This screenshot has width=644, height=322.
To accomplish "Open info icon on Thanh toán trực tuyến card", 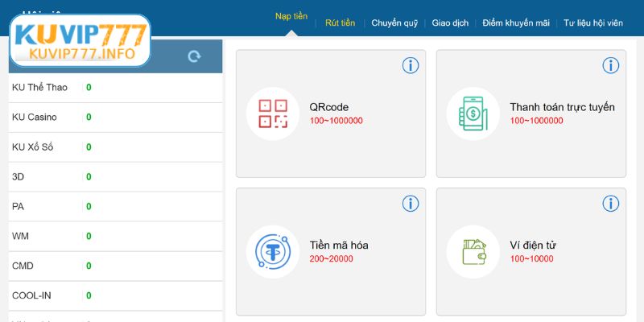I will 611,65.
